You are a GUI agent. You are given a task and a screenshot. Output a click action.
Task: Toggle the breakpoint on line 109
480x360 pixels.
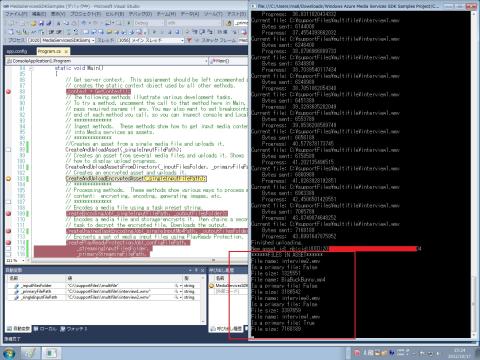tap(9, 214)
